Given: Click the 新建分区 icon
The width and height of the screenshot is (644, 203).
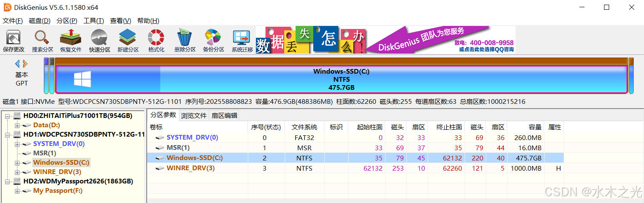Looking at the screenshot, I should point(128,37).
